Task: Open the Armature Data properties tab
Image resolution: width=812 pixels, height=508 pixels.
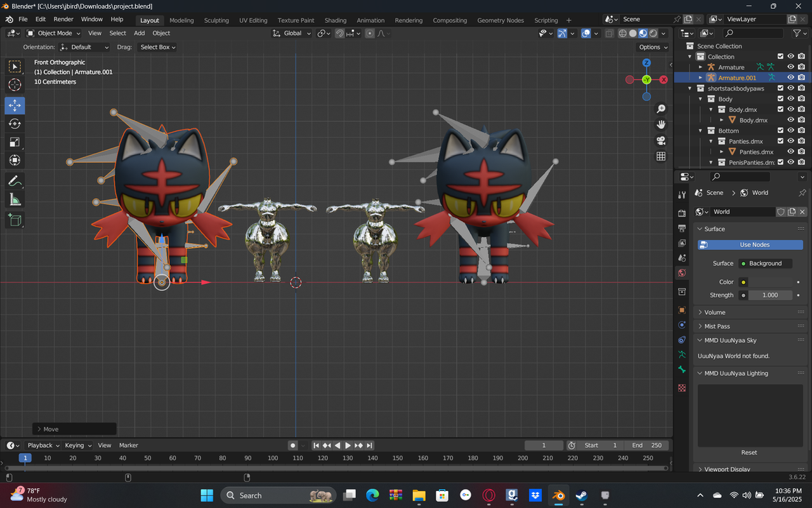Action: [x=682, y=354]
